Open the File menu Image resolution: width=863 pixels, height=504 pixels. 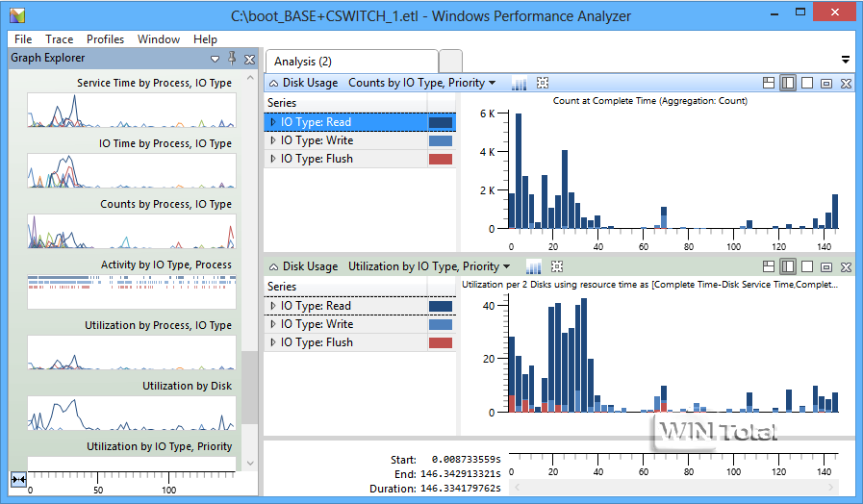[x=23, y=39]
